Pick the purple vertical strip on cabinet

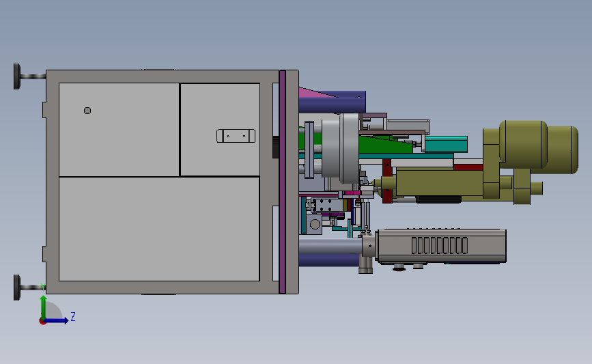(282, 182)
